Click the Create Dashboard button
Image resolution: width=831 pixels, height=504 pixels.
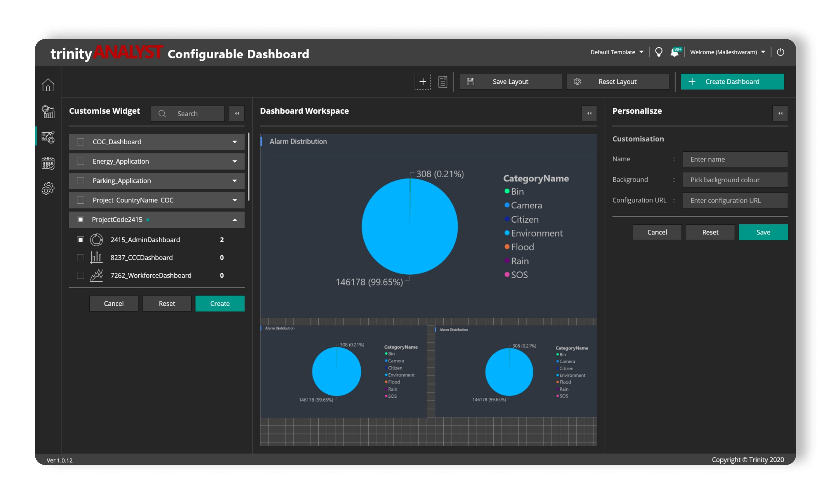click(733, 82)
